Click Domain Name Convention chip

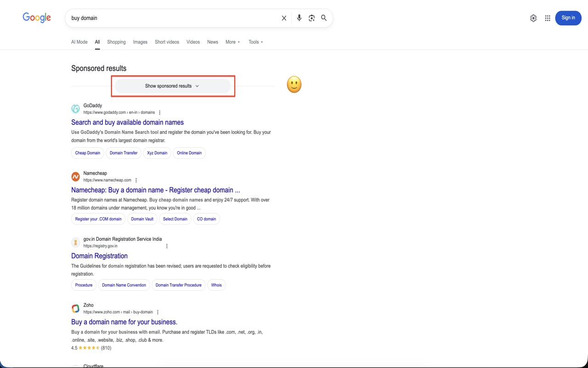pos(124,285)
